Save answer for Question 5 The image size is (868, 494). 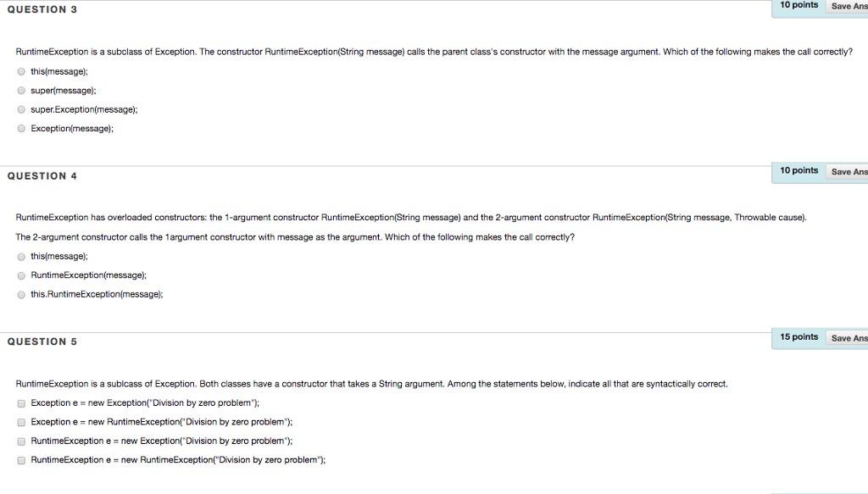click(x=848, y=338)
